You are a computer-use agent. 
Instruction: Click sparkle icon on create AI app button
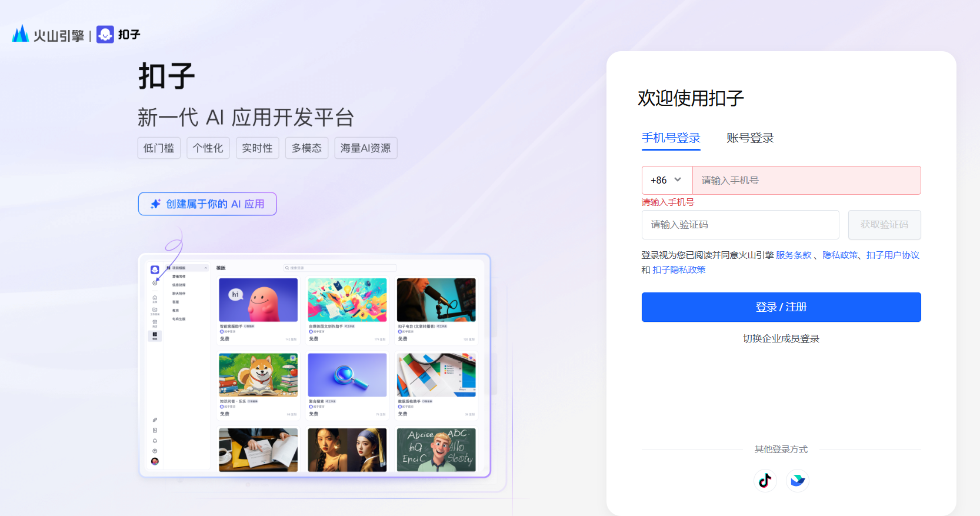[x=155, y=204]
